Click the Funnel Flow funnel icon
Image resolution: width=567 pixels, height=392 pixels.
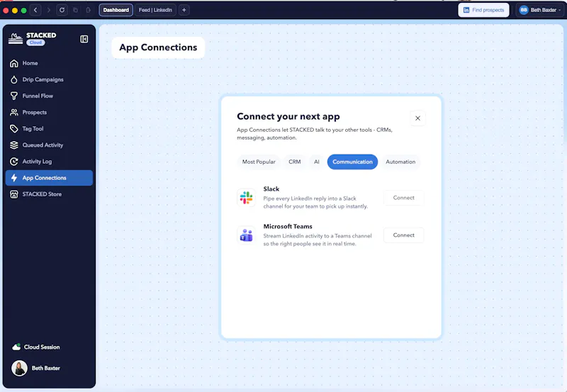click(13, 96)
